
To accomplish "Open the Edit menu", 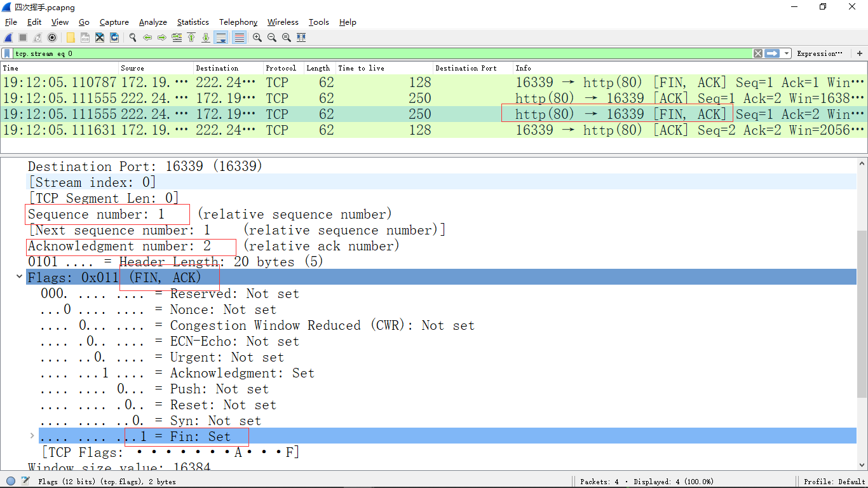I will (x=34, y=22).
